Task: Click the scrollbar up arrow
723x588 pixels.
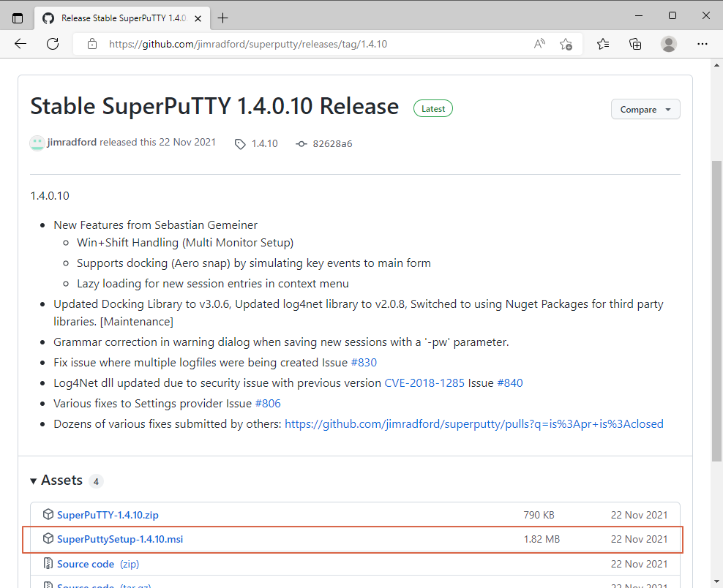Action: pos(716,65)
